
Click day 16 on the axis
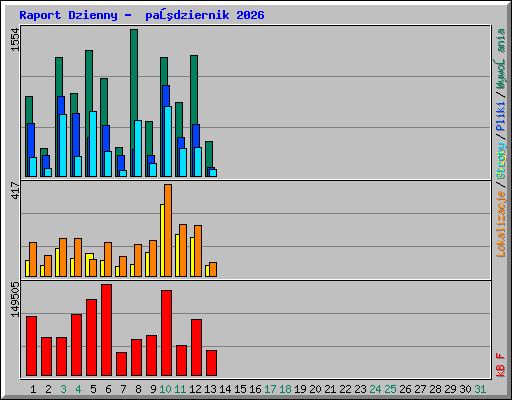point(255,389)
